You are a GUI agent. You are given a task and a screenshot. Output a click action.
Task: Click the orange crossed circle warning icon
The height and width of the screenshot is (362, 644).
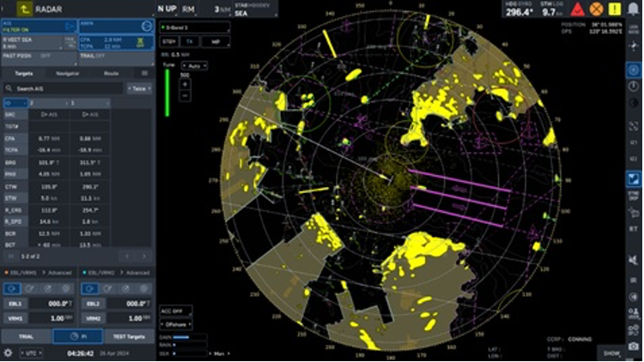pyautogui.click(x=597, y=9)
